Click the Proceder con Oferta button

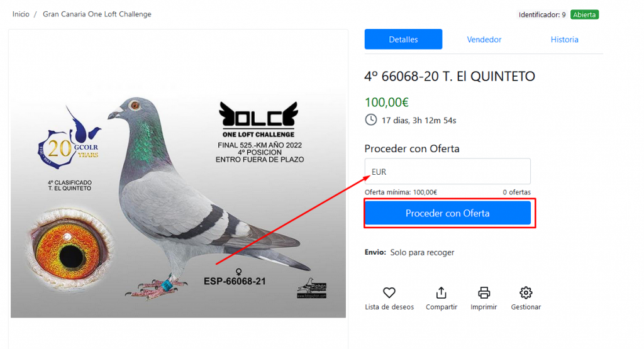coord(448,213)
